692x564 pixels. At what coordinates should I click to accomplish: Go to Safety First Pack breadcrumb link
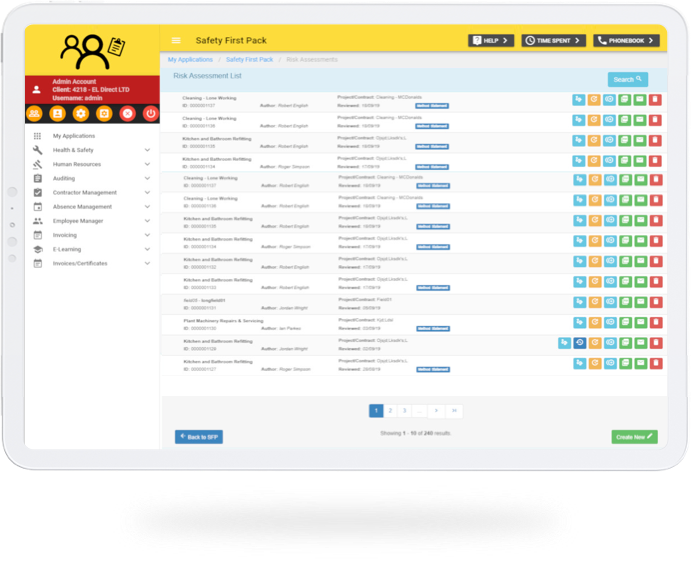click(x=249, y=60)
